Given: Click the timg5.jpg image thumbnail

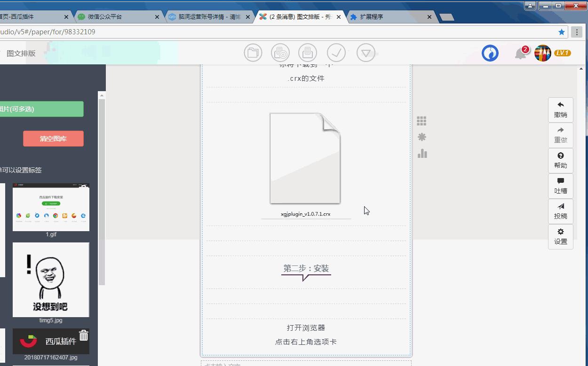Looking at the screenshot, I should [x=51, y=280].
